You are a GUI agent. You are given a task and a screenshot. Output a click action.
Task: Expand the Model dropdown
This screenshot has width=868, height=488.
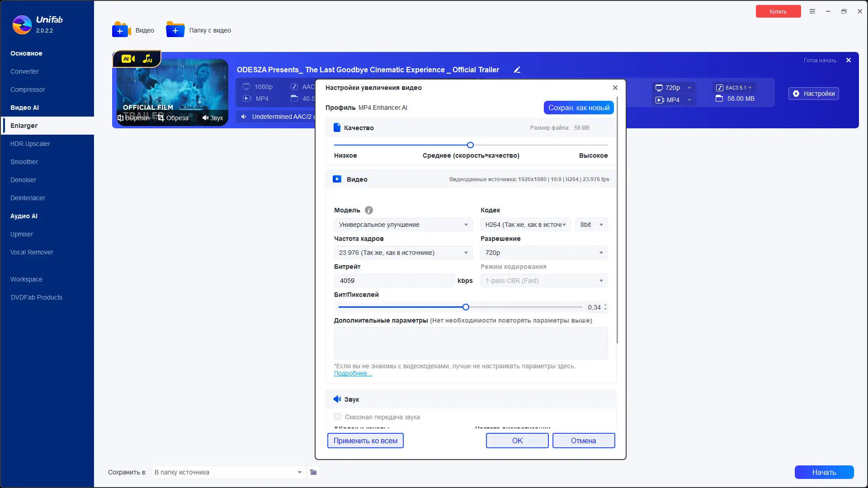403,225
